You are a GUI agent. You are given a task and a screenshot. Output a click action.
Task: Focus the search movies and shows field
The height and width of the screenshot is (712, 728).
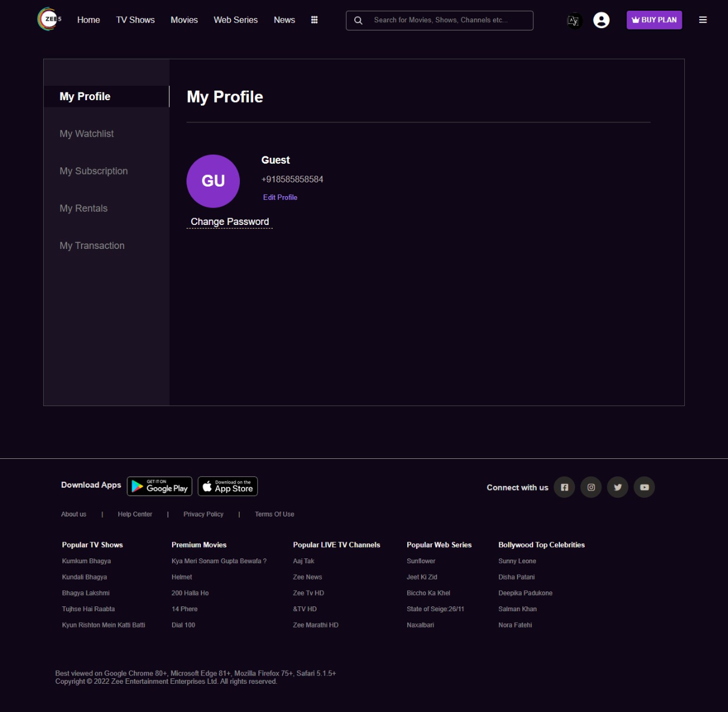point(440,20)
